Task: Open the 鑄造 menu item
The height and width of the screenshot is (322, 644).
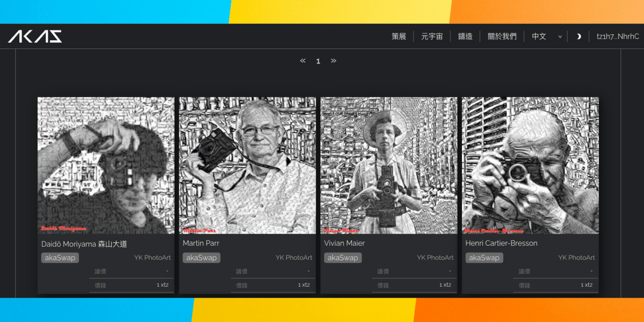Action: coord(465,36)
